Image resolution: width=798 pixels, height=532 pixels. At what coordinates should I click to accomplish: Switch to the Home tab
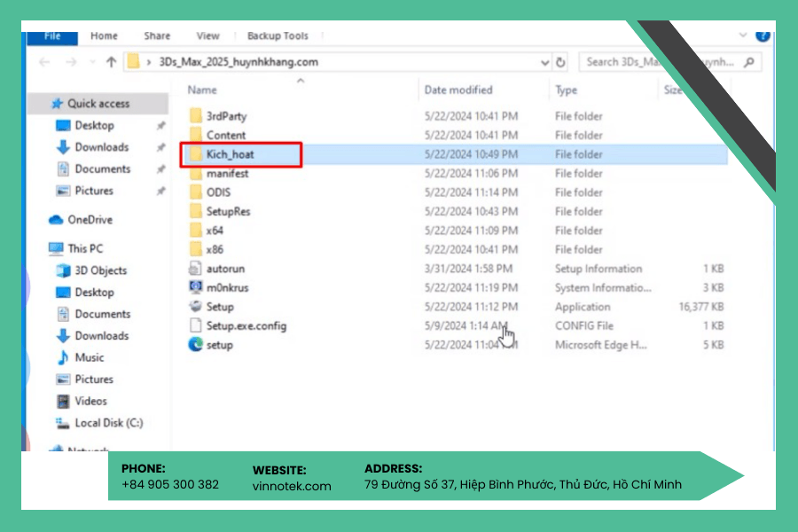[104, 36]
